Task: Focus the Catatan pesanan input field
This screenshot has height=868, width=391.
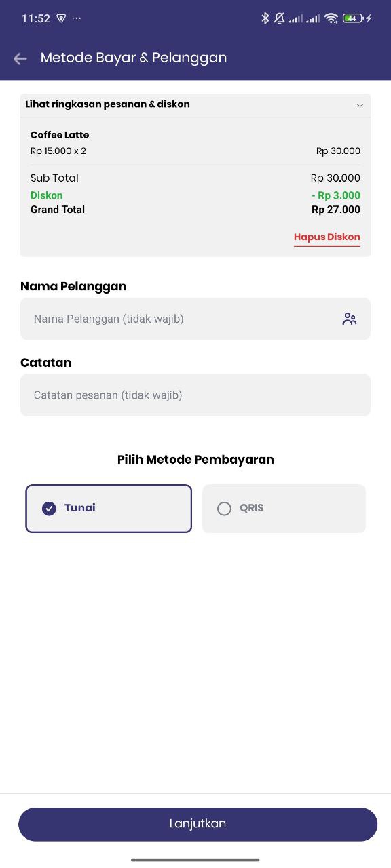Action: click(195, 395)
